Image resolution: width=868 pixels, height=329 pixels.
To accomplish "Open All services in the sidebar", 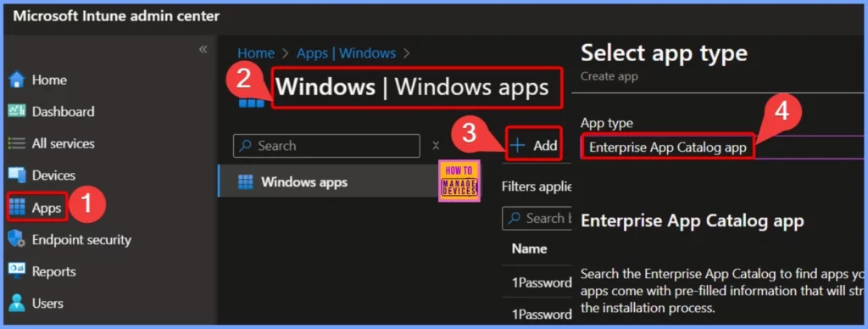I will (x=63, y=143).
